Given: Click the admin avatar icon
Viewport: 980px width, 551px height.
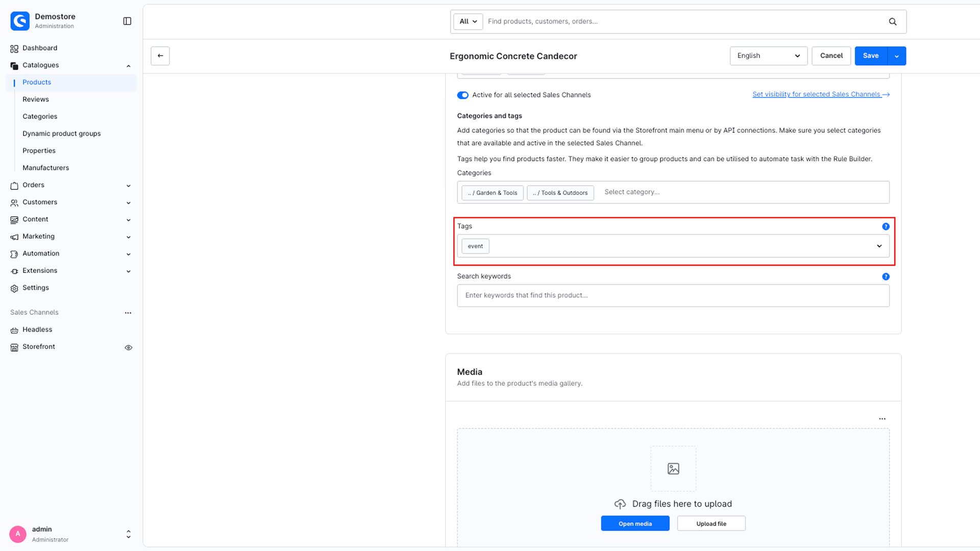Looking at the screenshot, I should (x=18, y=534).
